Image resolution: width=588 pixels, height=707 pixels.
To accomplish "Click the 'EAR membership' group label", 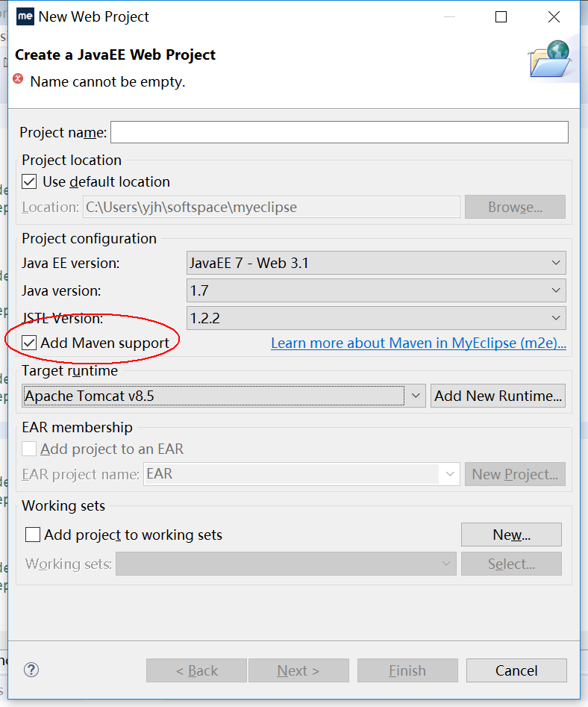I will pyautogui.click(x=77, y=428).
